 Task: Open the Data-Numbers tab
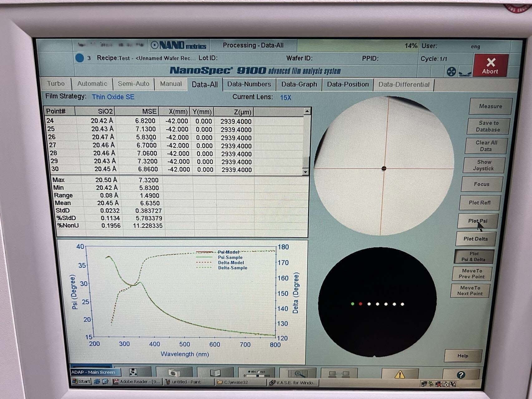click(x=249, y=84)
